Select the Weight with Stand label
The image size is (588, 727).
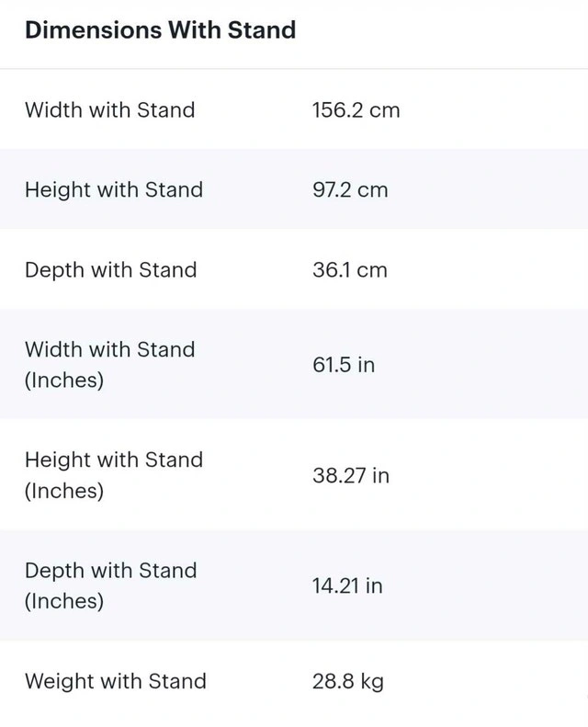click(115, 682)
